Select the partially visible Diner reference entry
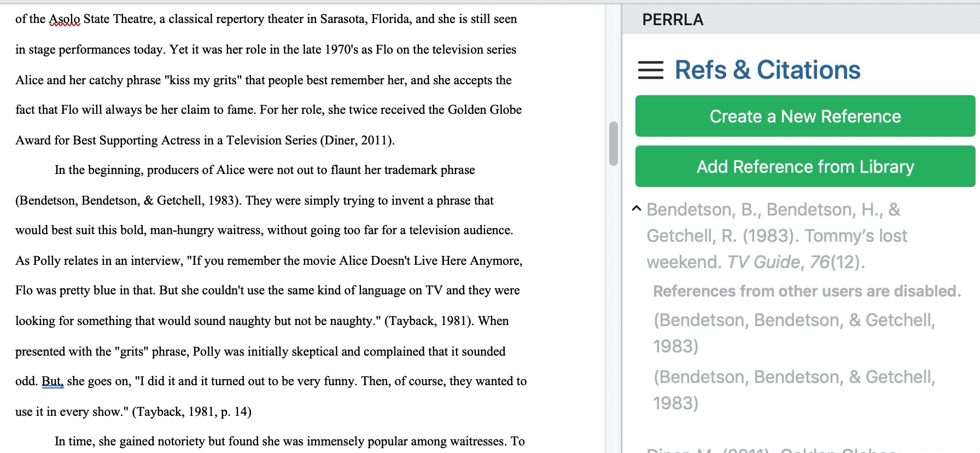This screenshot has width=980, height=453. (771, 450)
